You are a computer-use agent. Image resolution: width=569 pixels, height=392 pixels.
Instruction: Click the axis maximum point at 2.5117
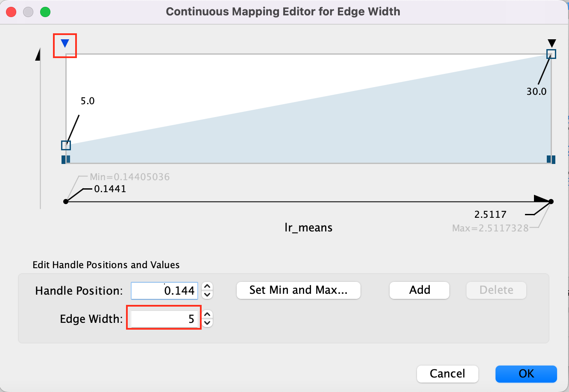click(x=551, y=202)
